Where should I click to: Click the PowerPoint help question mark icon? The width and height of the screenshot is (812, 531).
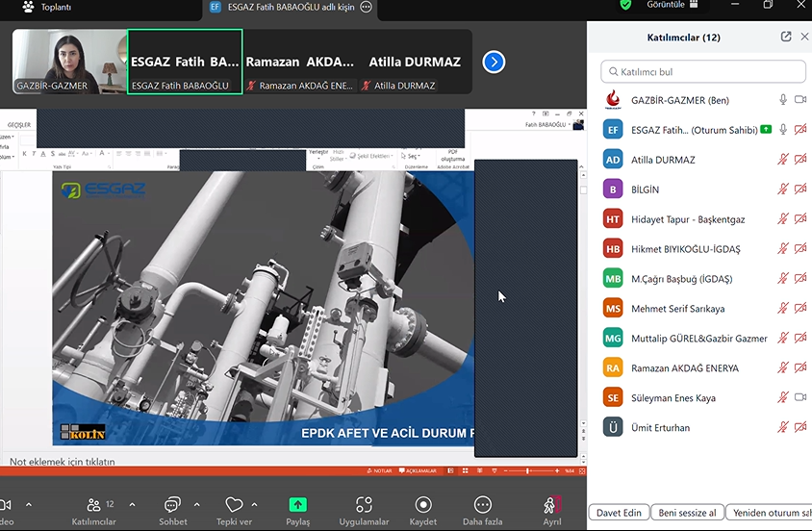(533, 114)
